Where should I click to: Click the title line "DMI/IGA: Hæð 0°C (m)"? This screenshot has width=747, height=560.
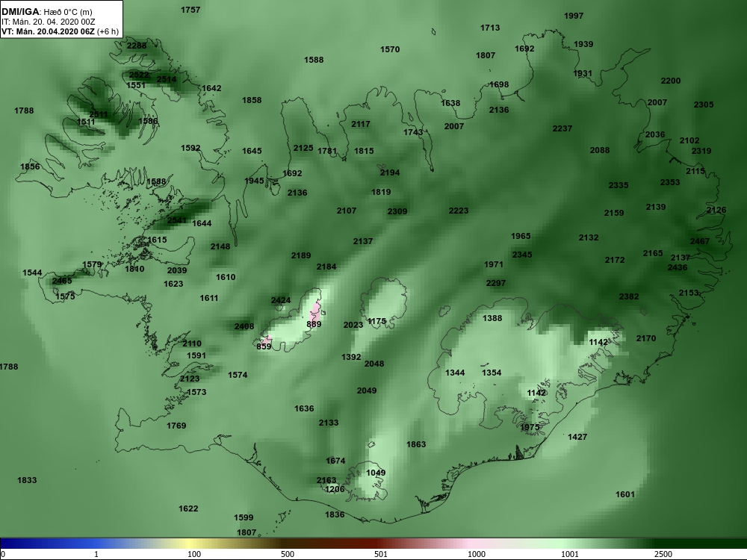pos(46,12)
